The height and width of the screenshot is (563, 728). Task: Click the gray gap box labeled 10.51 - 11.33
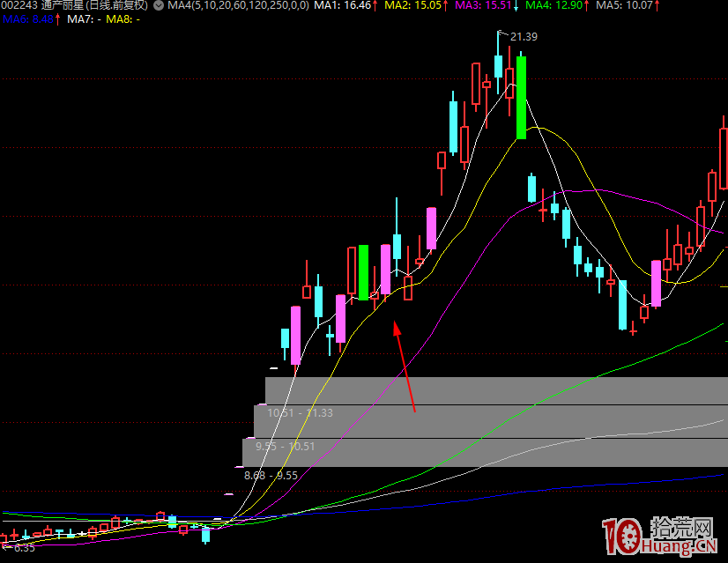coord(494,391)
